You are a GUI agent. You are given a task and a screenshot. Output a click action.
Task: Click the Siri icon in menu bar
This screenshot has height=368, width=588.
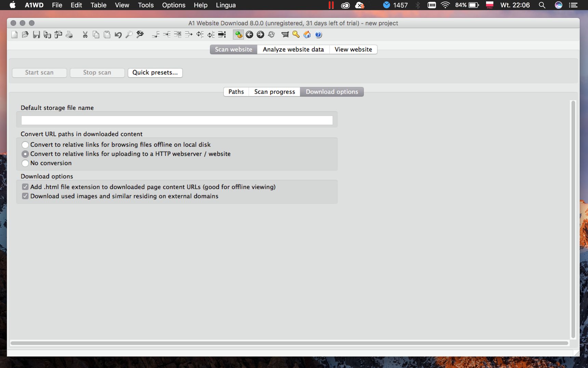558,5
